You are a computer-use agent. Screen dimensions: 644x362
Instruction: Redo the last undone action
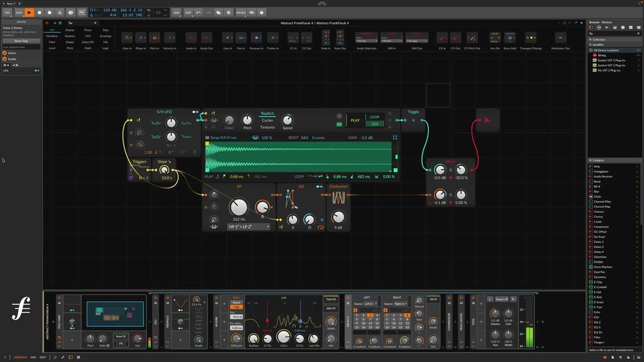(208, 13)
